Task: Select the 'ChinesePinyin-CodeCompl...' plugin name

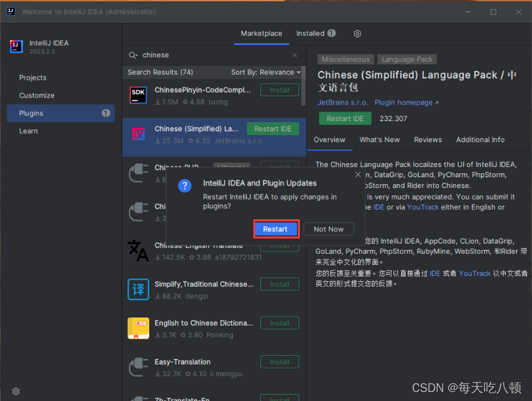Action: point(203,90)
